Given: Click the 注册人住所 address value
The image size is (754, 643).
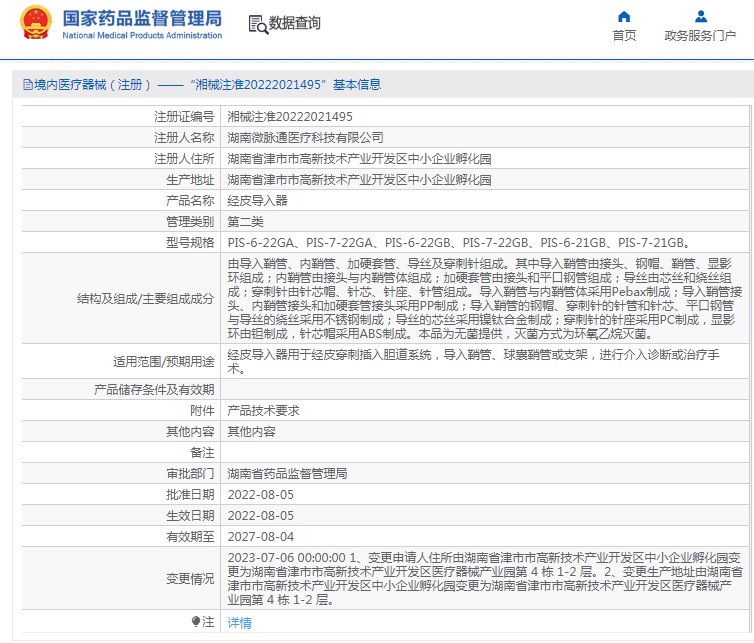Looking at the screenshot, I should [x=359, y=159].
